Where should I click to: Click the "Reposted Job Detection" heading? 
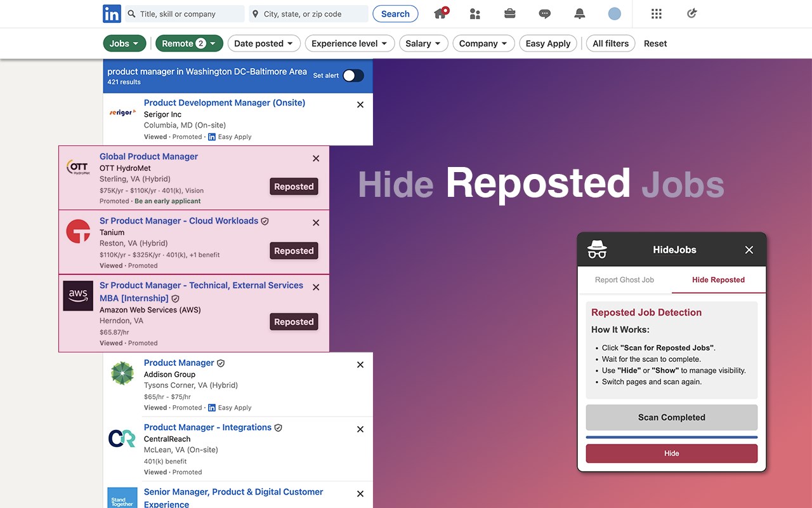click(646, 312)
